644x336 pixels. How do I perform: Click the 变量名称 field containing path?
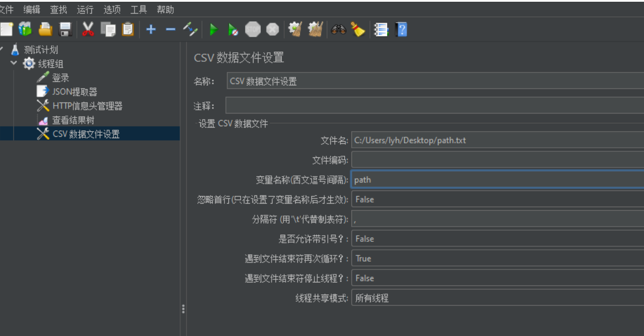pyautogui.click(x=497, y=179)
